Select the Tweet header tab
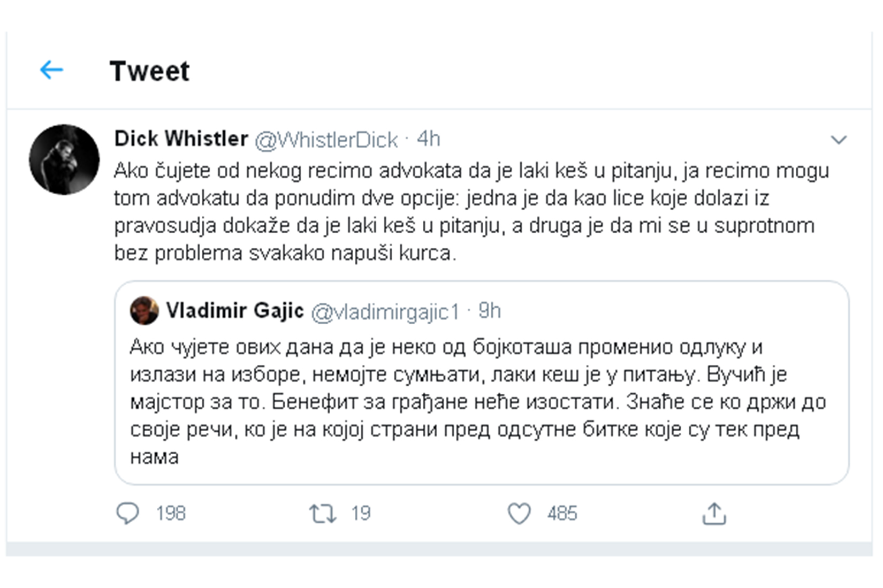Viewport: 883px width, 588px height. coord(150,70)
